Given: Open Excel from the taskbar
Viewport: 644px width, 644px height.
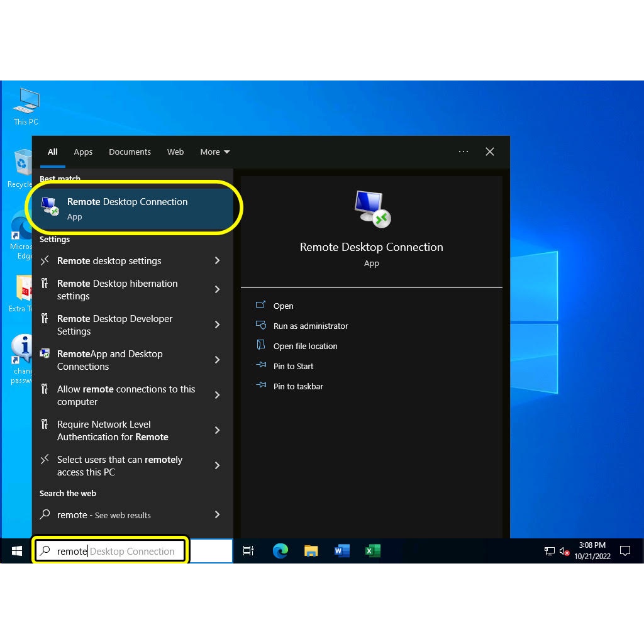Looking at the screenshot, I should tap(372, 551).
